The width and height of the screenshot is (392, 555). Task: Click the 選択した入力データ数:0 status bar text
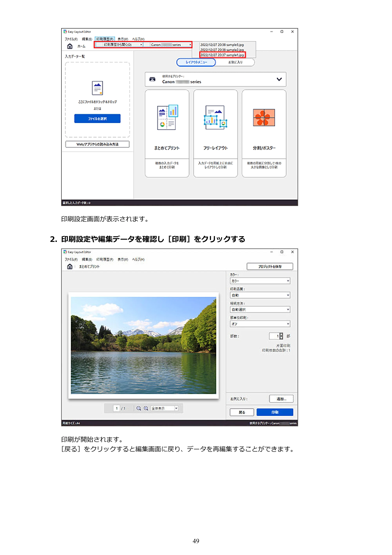pos(76,203)
